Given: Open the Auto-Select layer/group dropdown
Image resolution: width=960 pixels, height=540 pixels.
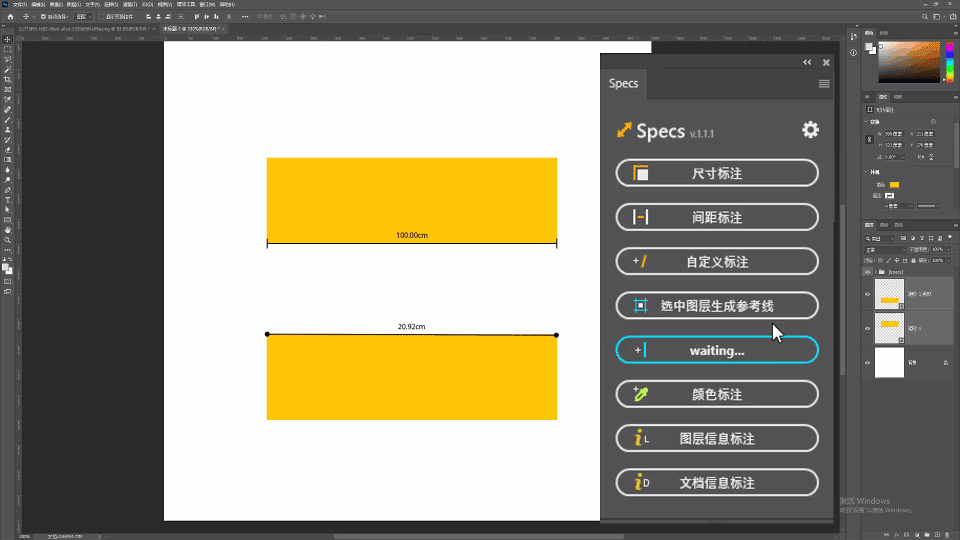Looking at the screenshot, I should 84,17.
